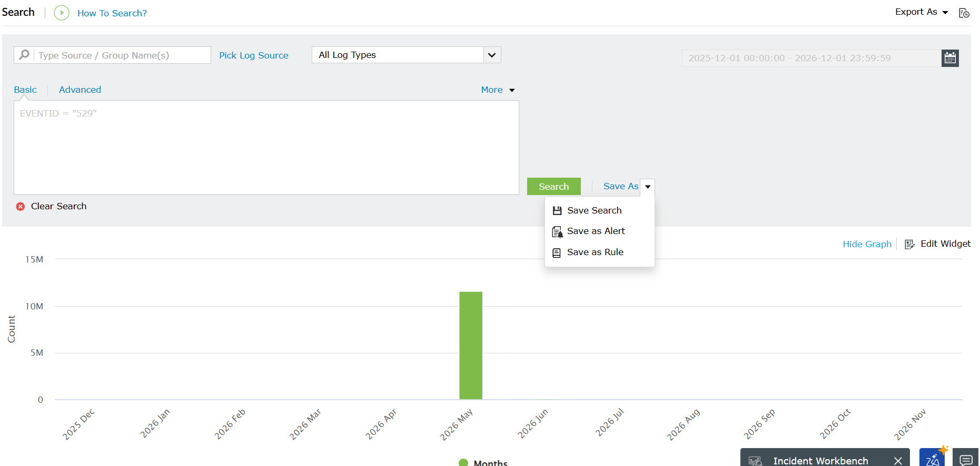This screenshot has height=466, width=980.
Task: Click the Edit Widget icon
Action: tap(909, 244)
